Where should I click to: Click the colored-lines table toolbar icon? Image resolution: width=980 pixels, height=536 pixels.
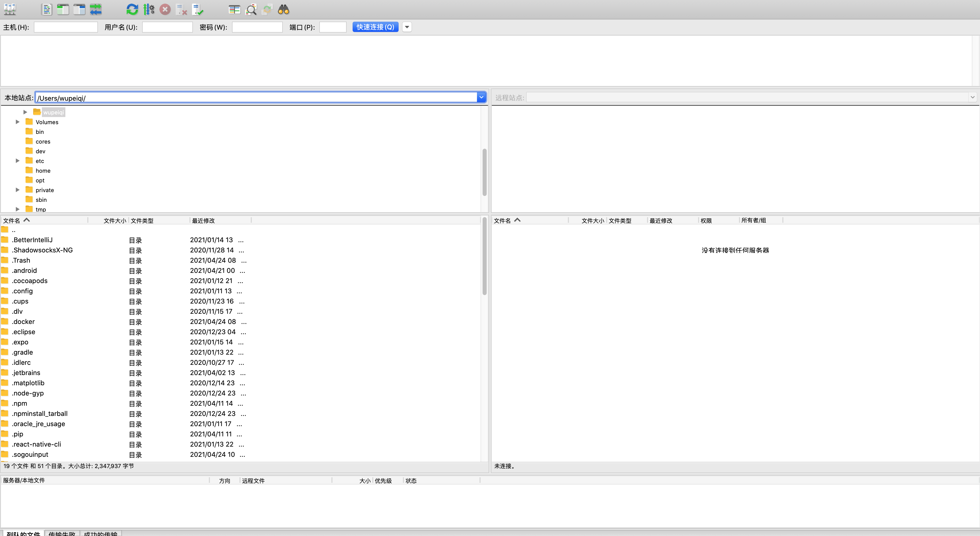[234, 9]
